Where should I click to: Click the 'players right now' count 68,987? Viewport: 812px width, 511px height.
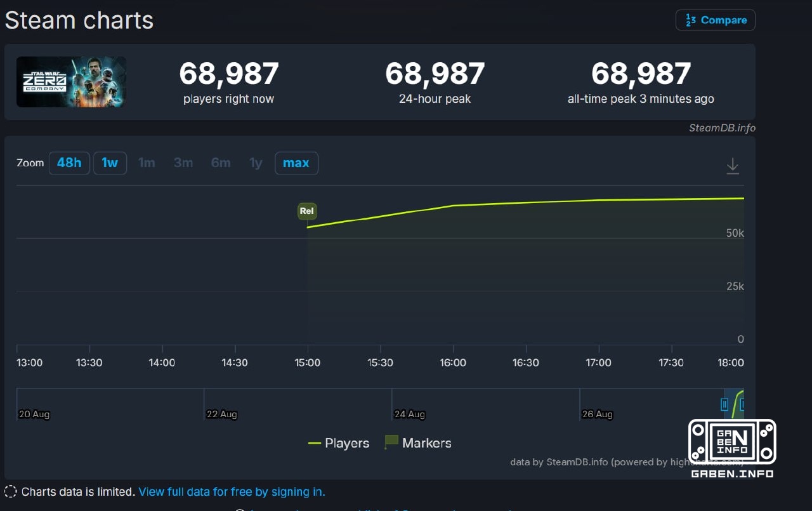click(x=228, y=74)
